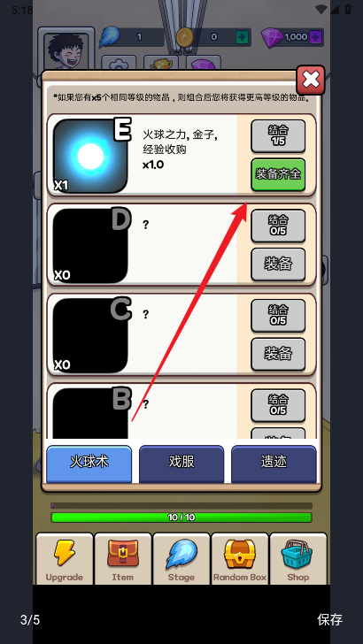Click the green 10 / 10 progress bar
Viewport: 363px width, 644px height.
(x=181, y=517)
